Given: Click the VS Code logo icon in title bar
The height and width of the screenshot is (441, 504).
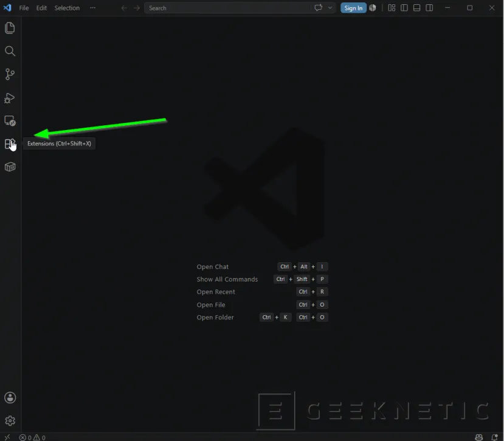Looking at the screenshot, I should [x=7, y=8].
